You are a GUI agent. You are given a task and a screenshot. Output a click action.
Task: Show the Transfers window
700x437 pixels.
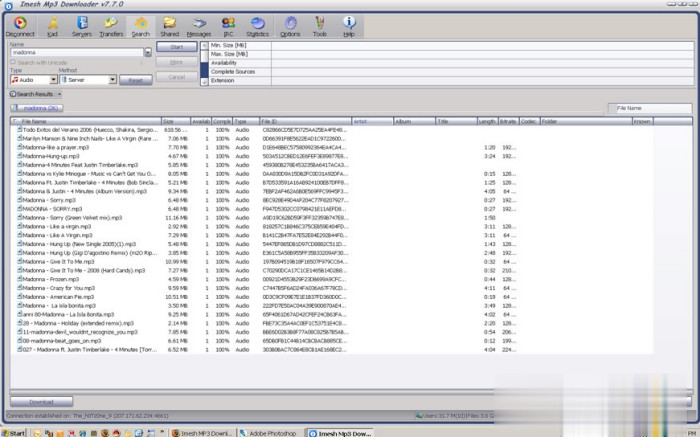coord(111,26)
